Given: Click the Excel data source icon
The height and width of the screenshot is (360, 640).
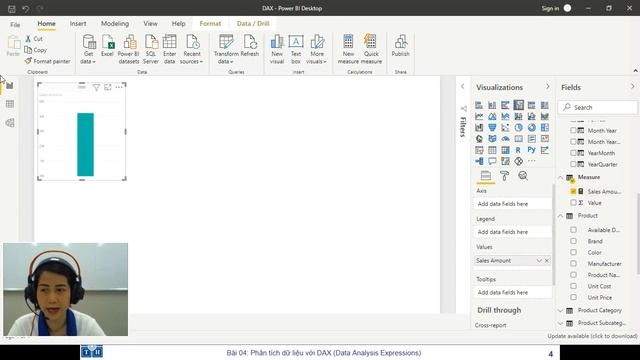Looking at the screenshot, I should click(107, 46).
